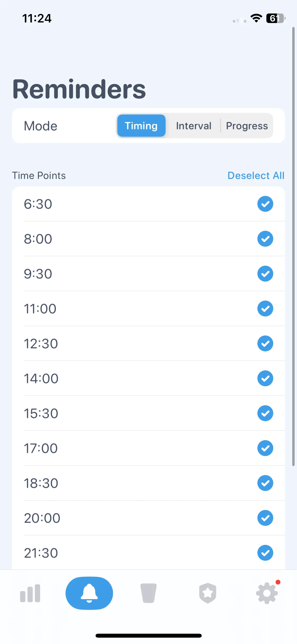Tap the battery indicator icon
Image resolution: width=297 pixels, height=644 pixels.
click(x=276, y=18)
